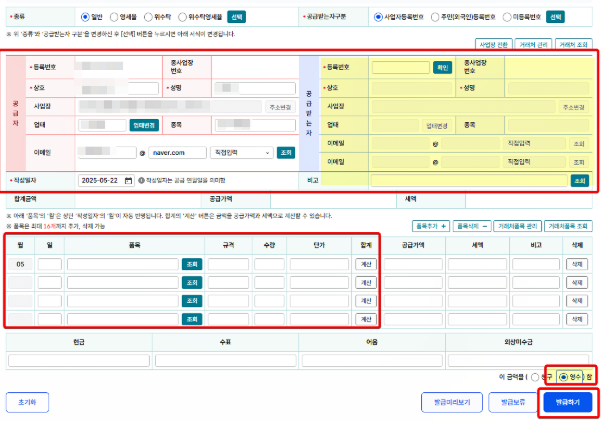This screenshot has width=602, height=422.
Task: Click the 현금 cash amount field
Action: (79, 361)
